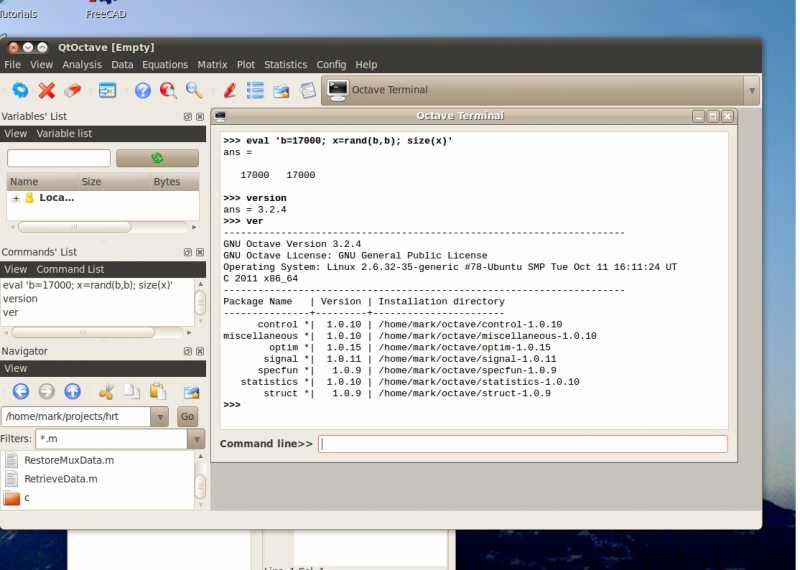The width and height of the screenshot is (800, 570).
Task: Go up a directory with blue up arrow
Action: pos(72,391)
